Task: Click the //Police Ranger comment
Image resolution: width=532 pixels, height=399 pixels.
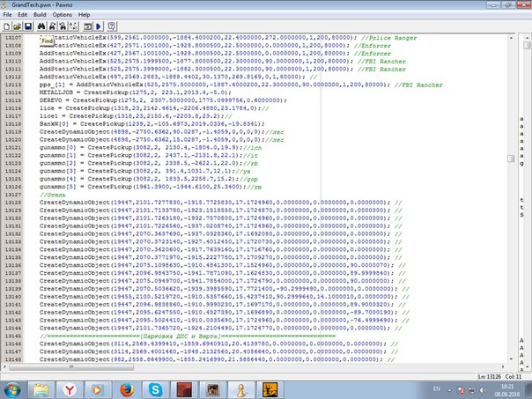Action: pos(388,38)
